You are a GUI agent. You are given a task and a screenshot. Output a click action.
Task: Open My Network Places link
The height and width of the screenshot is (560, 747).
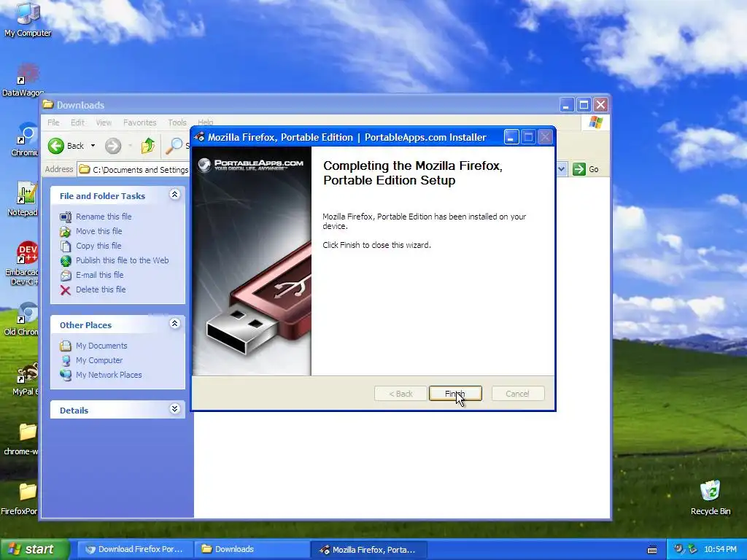click(109, 375)
